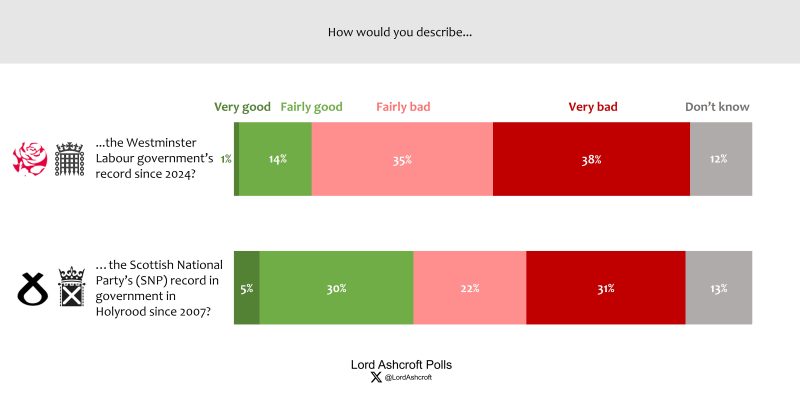Screen dimensions: 800x404
Task: Click the Lord Ashcroft Polls credit text
Action: point(400,362)
